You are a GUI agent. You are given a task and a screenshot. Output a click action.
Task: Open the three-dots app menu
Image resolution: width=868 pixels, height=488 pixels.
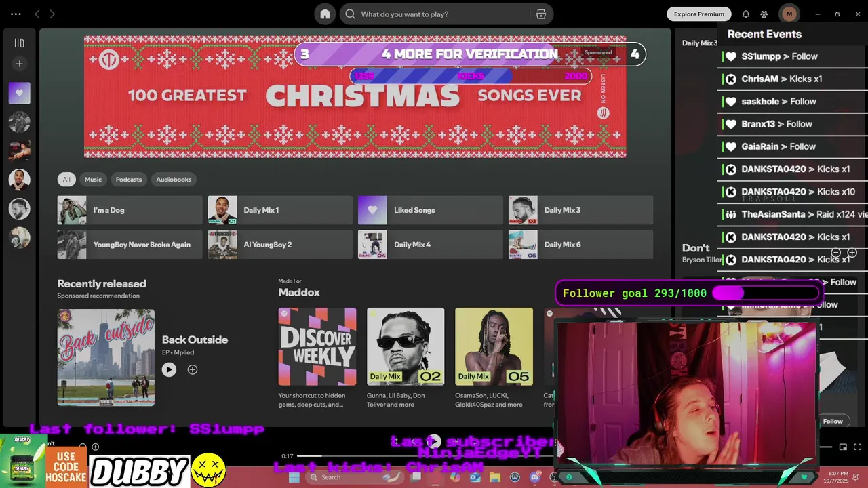16,14
